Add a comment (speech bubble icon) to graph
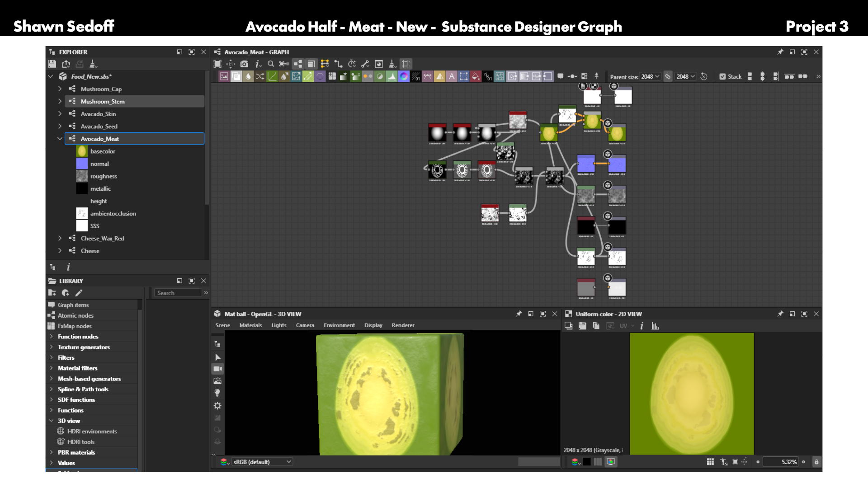This screenshot has height=488, width=868. click(x=561, y=76)
